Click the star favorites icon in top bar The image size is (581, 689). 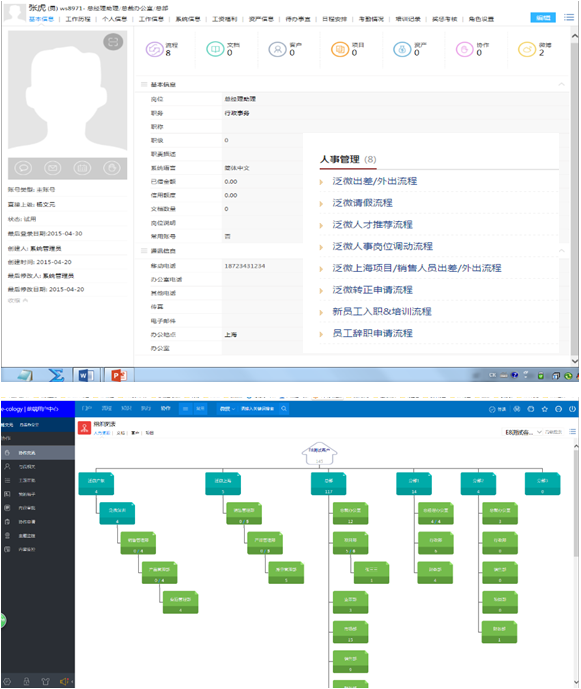(545, 409)
